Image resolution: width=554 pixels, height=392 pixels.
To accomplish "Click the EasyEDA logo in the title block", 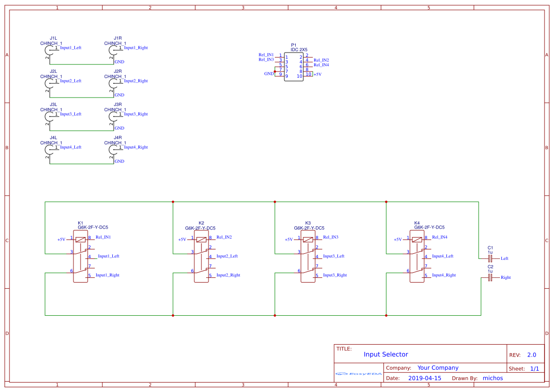I will (359, 374).
